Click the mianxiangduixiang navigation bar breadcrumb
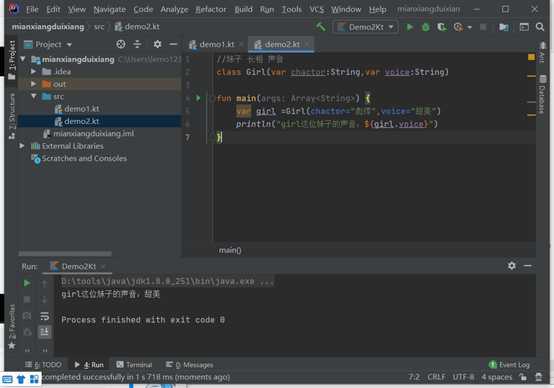This screenshot has height=388, width=554. click(x=48, y=27)
